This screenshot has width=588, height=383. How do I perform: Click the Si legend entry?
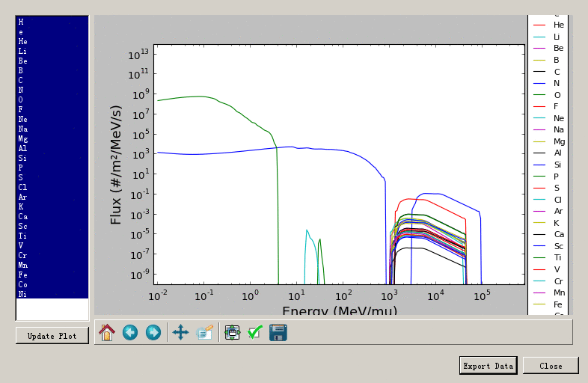pos(548,165)
